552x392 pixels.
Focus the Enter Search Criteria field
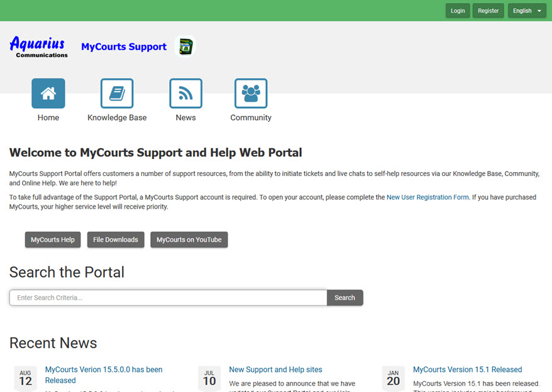pyautogui.click(x=168, y=298)
